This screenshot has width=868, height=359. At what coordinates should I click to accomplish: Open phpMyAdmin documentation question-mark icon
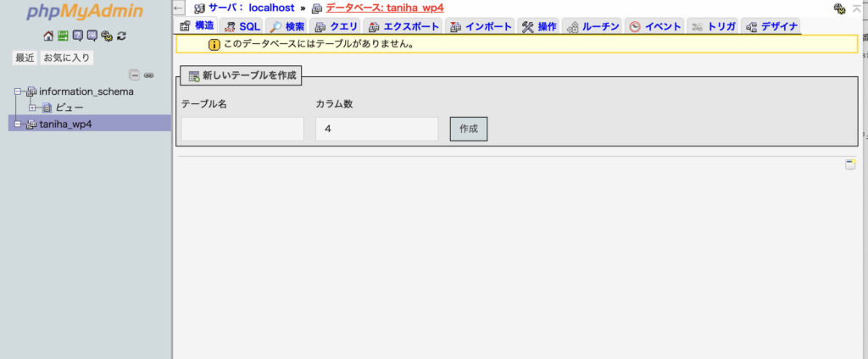click(x=77, y=36)
